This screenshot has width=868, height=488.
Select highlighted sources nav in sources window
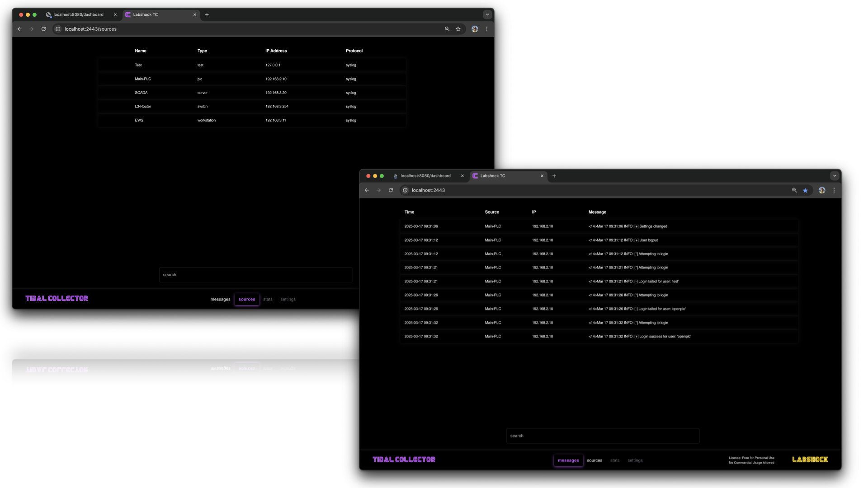tap(247, 299)
